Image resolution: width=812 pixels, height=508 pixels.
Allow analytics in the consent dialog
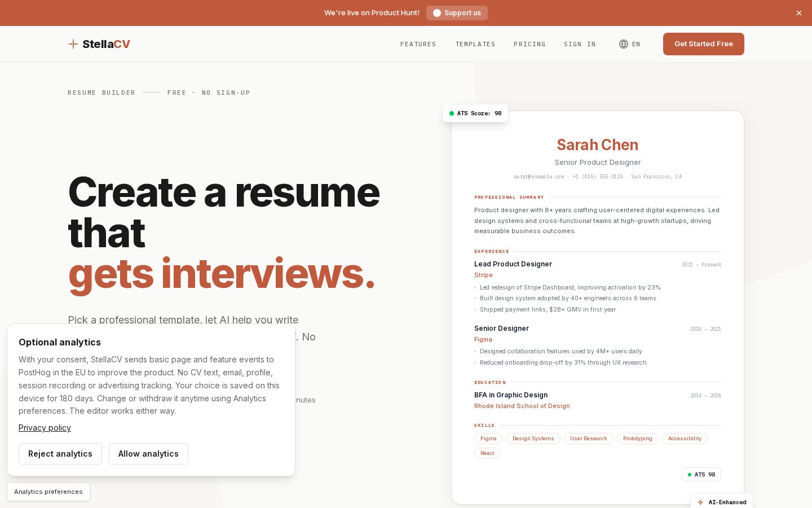coord(148,454)
